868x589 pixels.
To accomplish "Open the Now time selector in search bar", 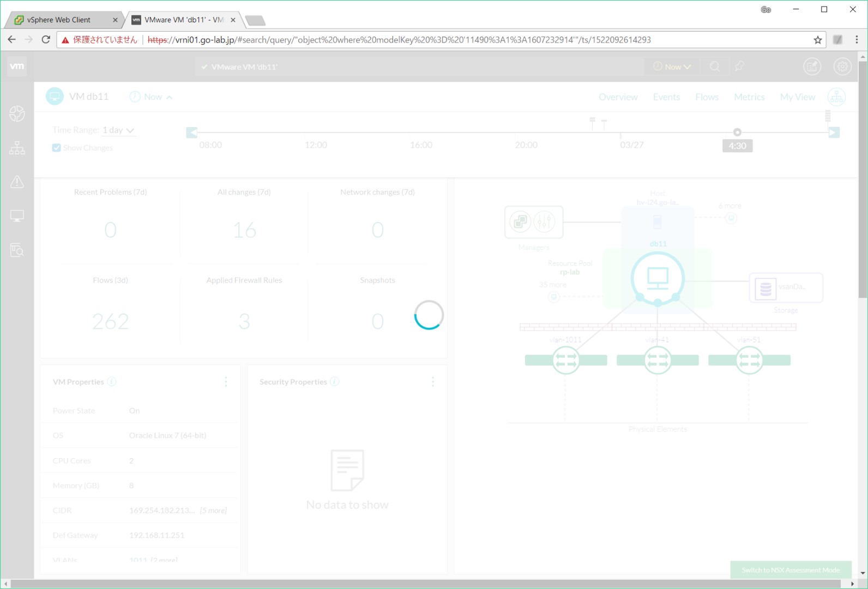I will pyautogui.click(x=672, y=67).
